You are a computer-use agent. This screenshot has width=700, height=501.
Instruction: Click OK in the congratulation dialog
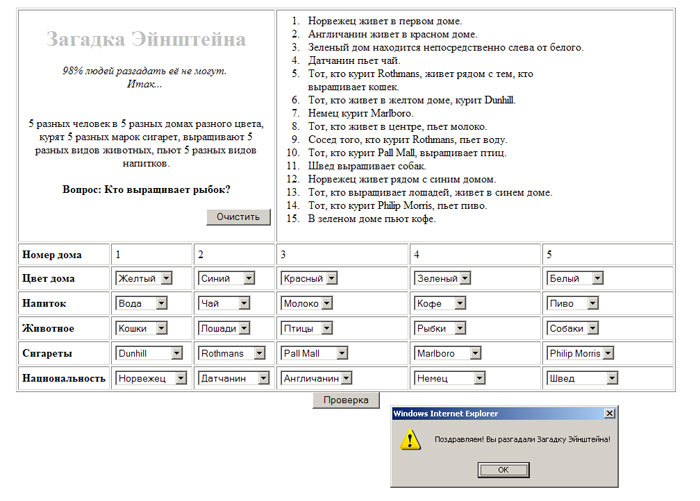click(x=503, y=469)
